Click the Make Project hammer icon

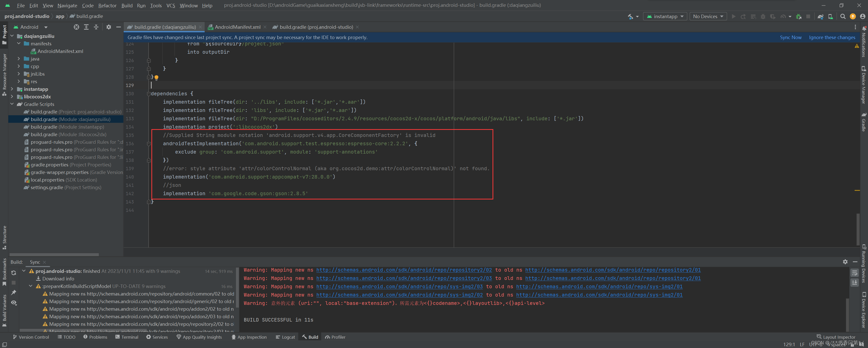click(x=630, y=16)
